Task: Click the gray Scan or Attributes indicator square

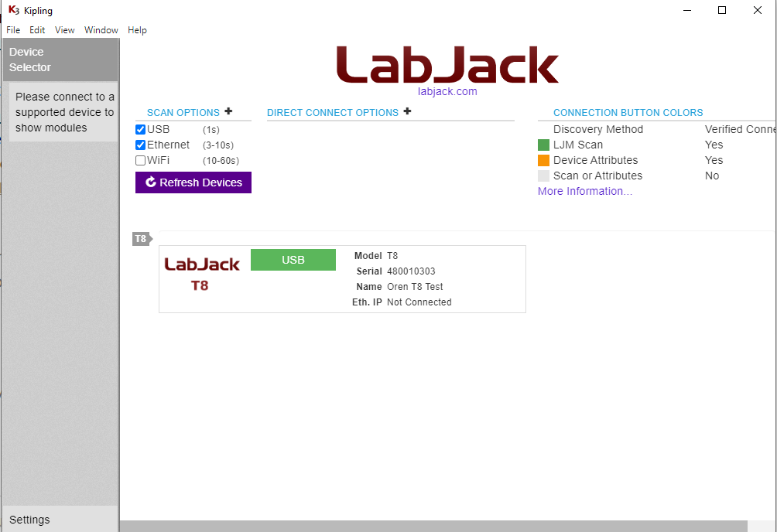Action: 542,176
